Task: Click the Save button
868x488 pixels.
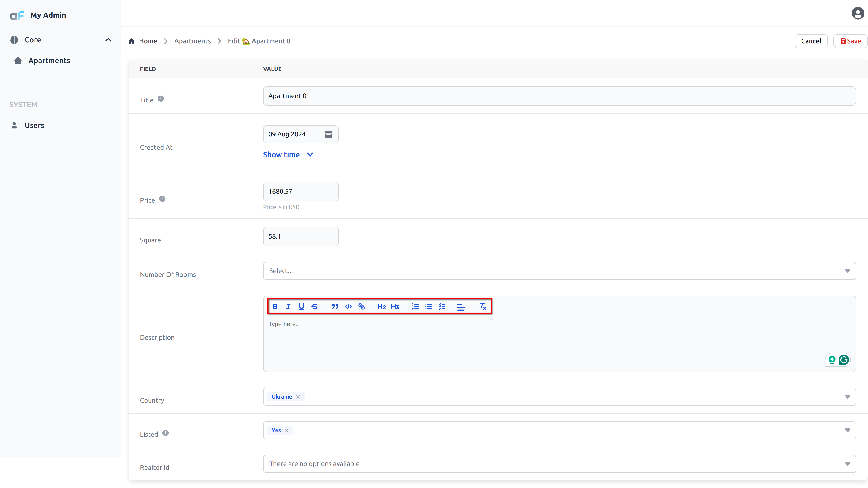Action: tap(850, 41)
